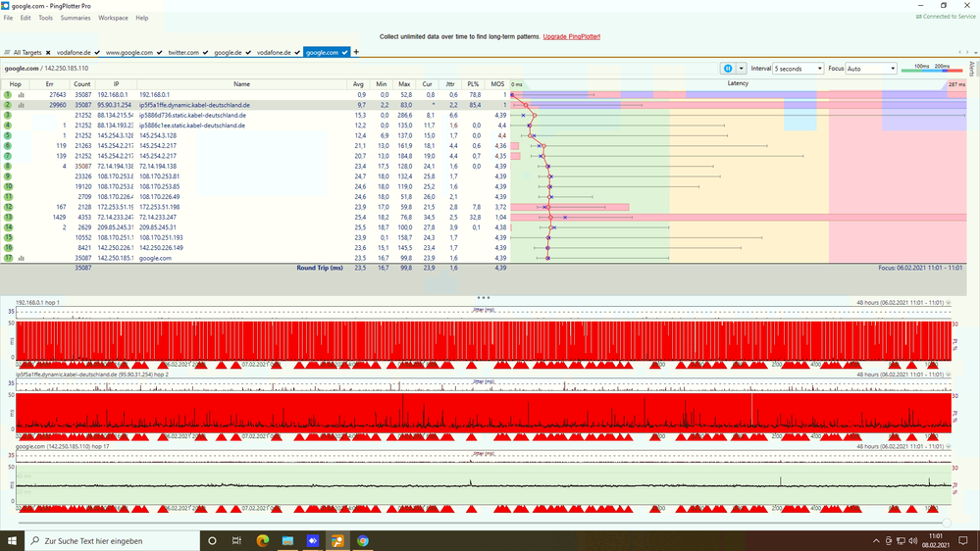The height and width of the screenshot is (551, 980).
Task: Open the blue app icon after File Explorer
Action: (x=313, y=541)
